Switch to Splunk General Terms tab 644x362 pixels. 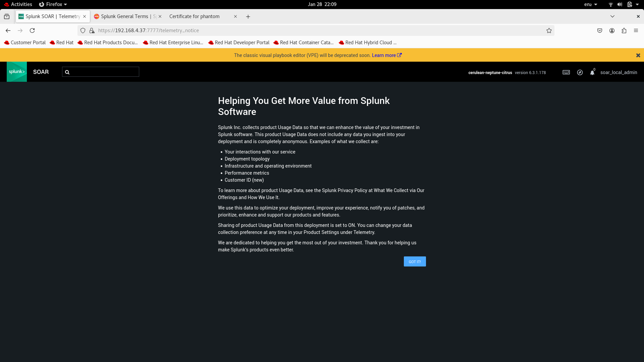[125, 16]
